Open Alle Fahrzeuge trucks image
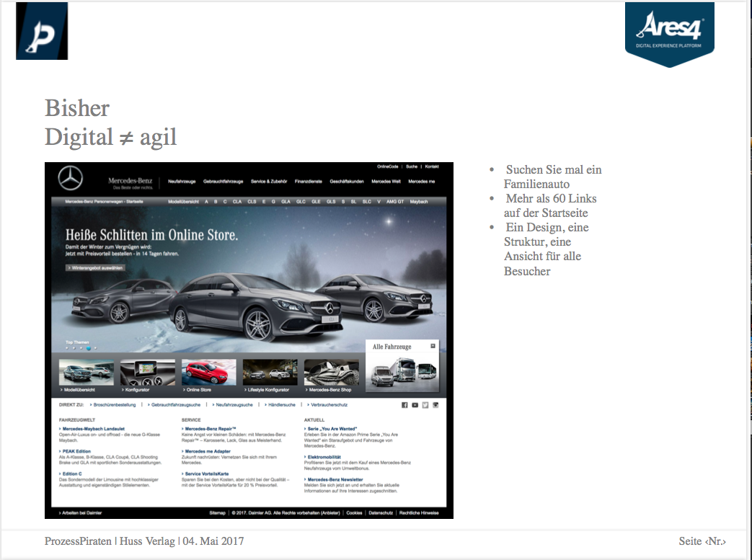752x560 pixels. coord(402,373)
